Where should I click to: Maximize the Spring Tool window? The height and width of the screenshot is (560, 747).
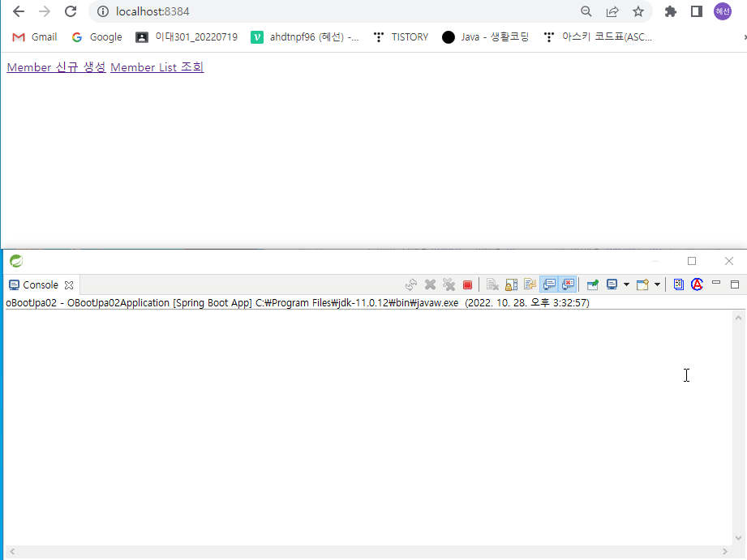[x=692, y=261]
